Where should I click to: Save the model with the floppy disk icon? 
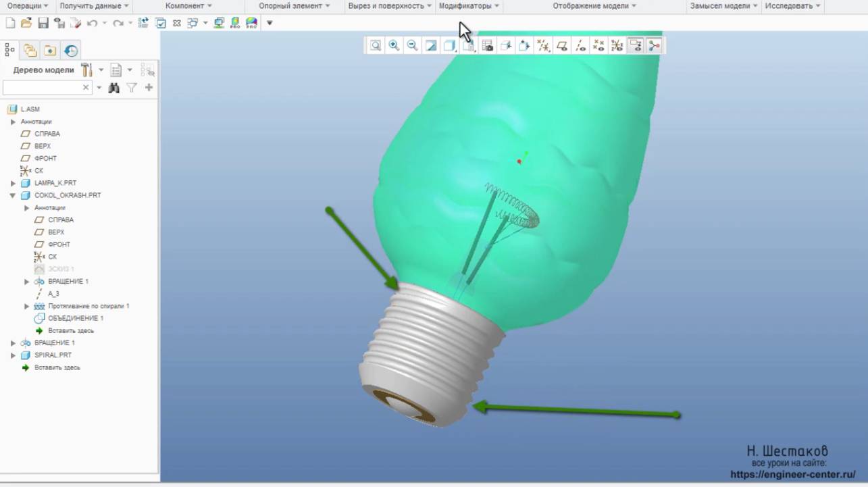[43, 23]
